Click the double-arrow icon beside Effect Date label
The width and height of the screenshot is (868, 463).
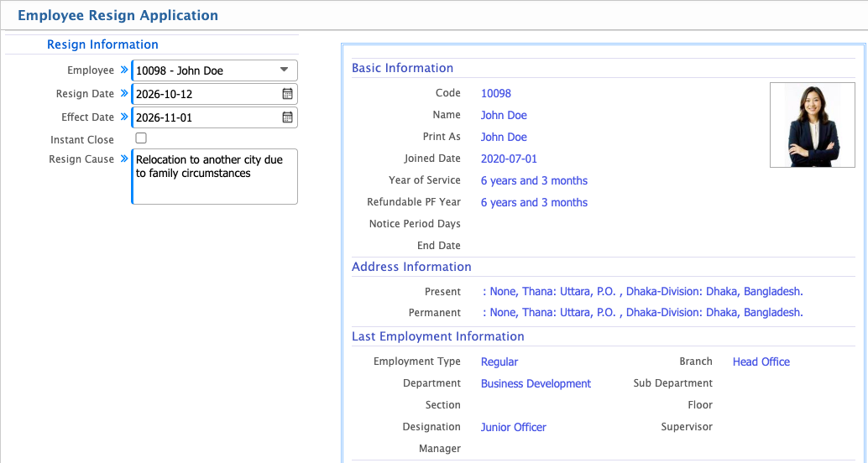pyautogui.click(x=124, y=116)
